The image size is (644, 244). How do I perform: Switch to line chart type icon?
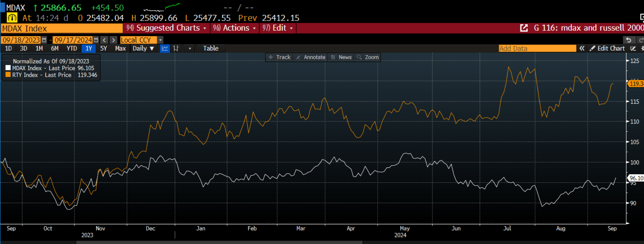[165, 48]
